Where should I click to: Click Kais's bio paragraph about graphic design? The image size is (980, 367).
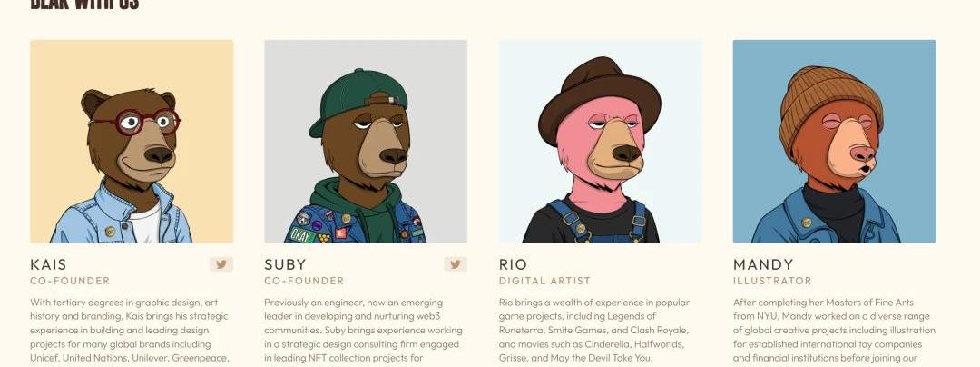coord(130,331)
